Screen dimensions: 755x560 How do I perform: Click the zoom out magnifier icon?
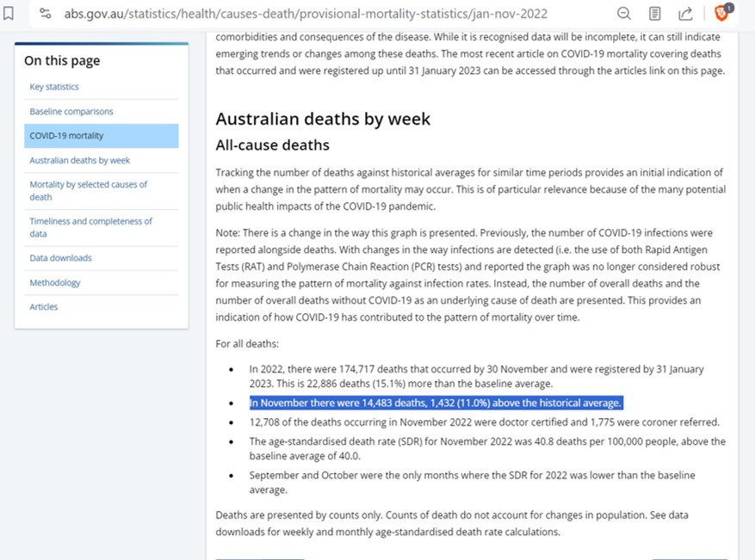pos(624,14)
